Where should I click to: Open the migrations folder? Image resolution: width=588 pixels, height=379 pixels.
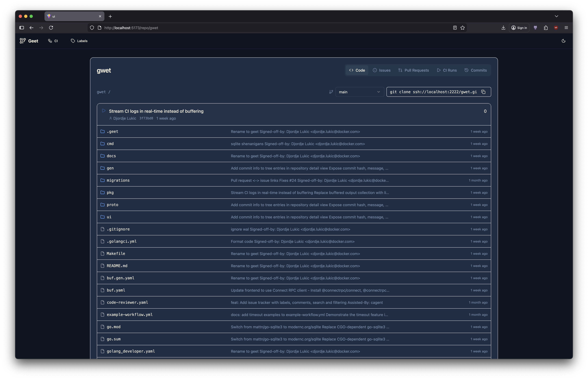click(118, 180)
